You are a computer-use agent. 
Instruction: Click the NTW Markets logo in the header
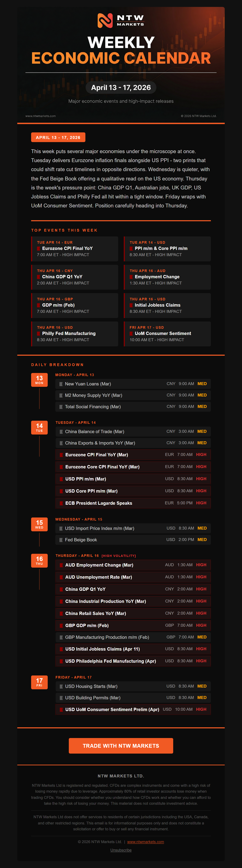121,21
